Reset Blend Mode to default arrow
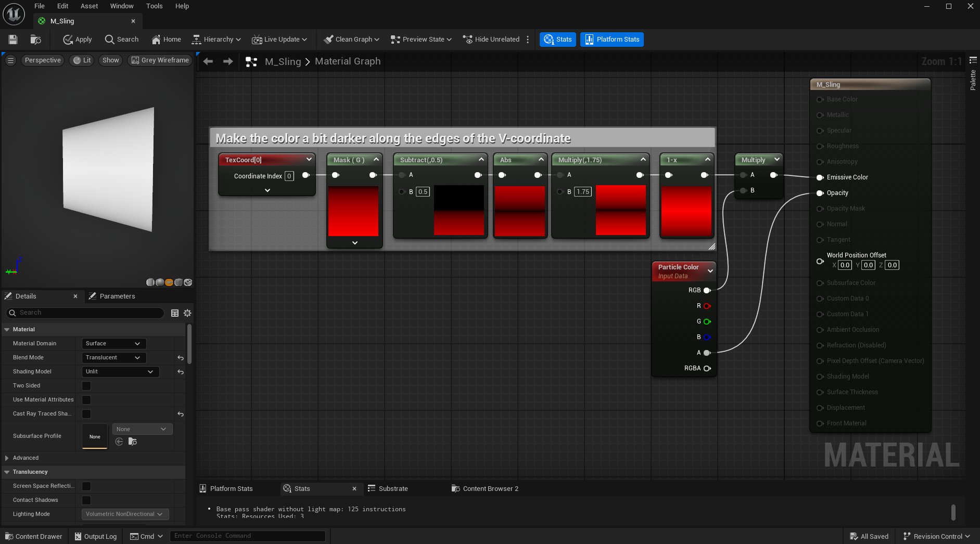This screenshot has width=980, height=544. pos(181,358)
